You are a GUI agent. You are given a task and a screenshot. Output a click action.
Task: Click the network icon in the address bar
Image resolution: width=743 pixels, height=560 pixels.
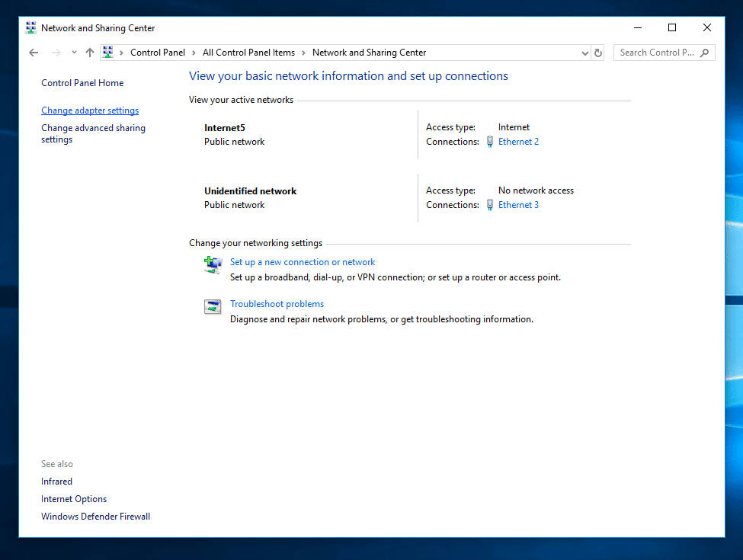click(107, 52)
